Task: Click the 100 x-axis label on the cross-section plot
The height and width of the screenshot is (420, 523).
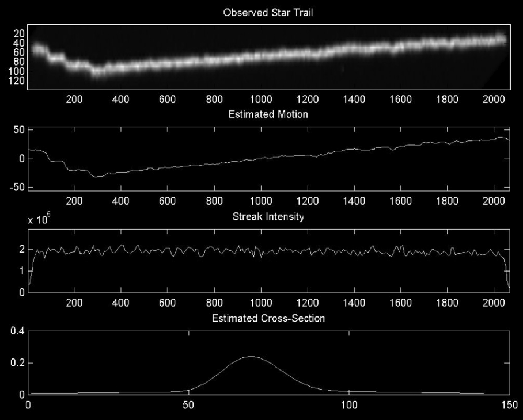Action: pyautogui.click(x=349, y=405)
